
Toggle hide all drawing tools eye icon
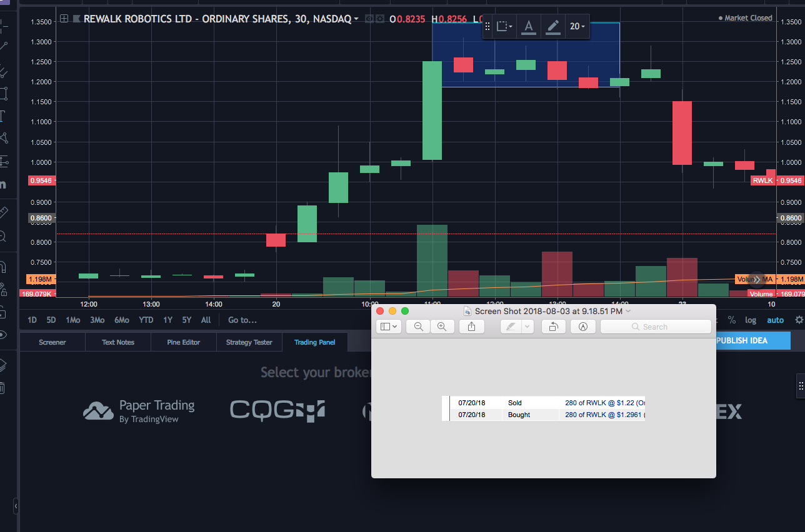click(3, 334)
